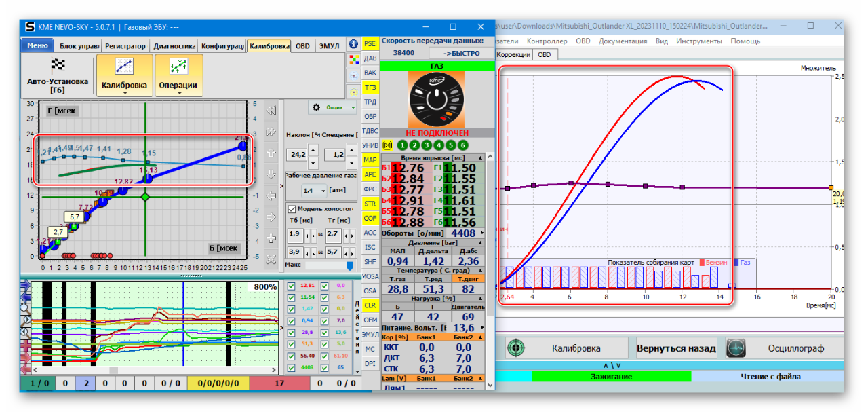Click the KME gas switch round button

point(437,100)
